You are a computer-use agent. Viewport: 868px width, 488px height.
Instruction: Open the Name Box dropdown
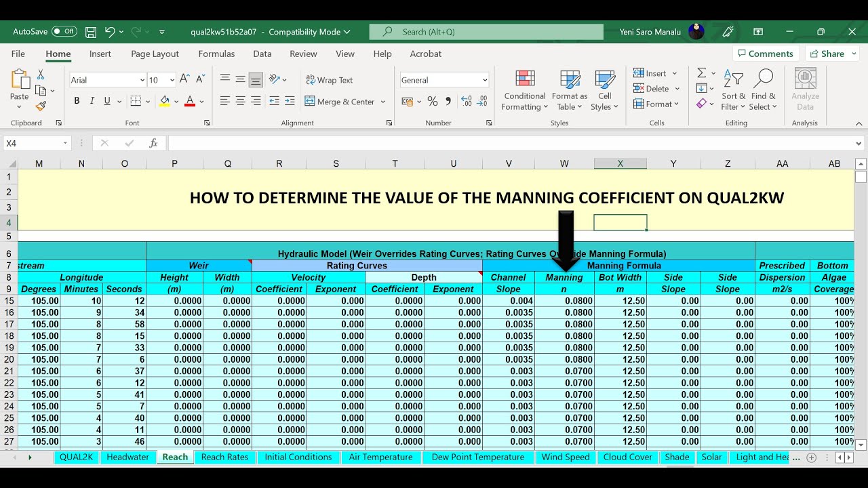click(65, 143)
